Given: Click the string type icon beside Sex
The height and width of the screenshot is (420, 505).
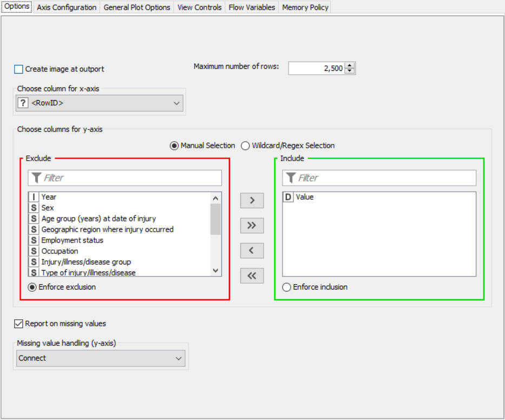Looking at the screenshot, I should pos(34,208).
